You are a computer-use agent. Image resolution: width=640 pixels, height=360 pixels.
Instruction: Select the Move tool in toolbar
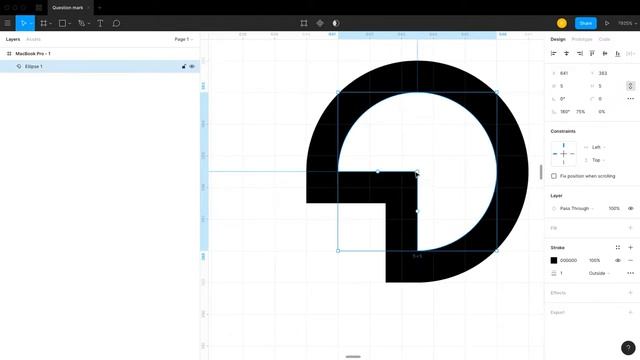23,23
